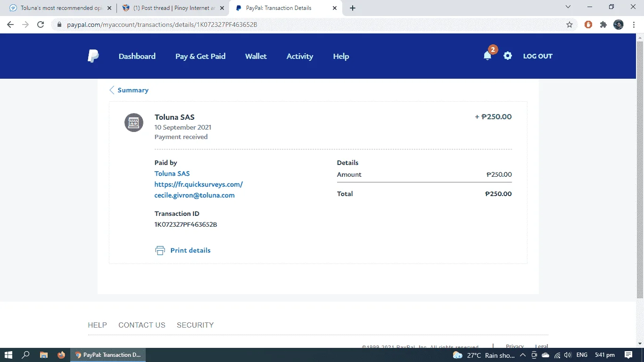The image size is (644, 362).
Task: Click the Toluna SAS merchant store icon
Action: [134, 123]
